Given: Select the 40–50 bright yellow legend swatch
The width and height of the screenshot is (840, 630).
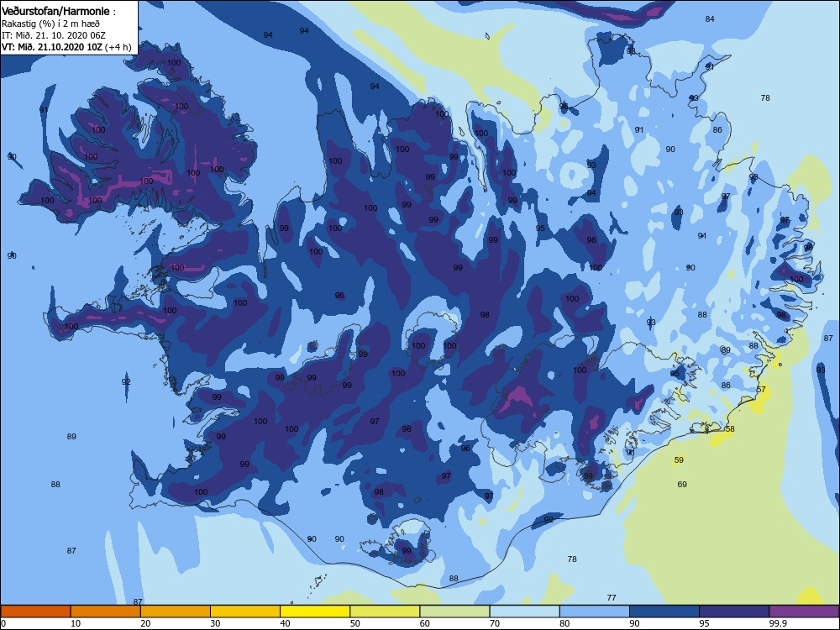Looking at the screenshot, I should pyautogui.click(x=315, y=612).
